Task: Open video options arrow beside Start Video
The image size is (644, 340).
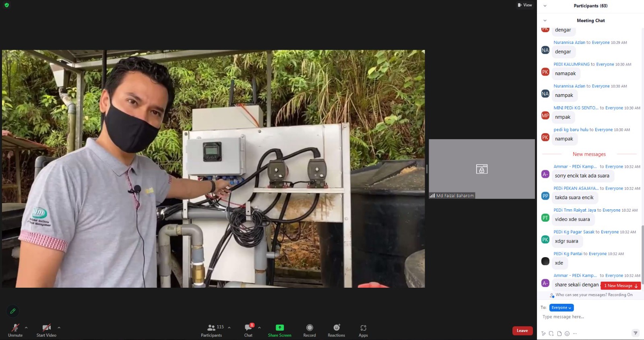Action: pos(59,328)
